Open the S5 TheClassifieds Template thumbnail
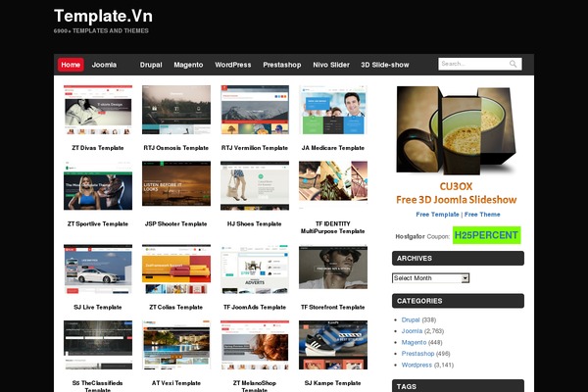The image size is (588, 392). click(98, 345)
